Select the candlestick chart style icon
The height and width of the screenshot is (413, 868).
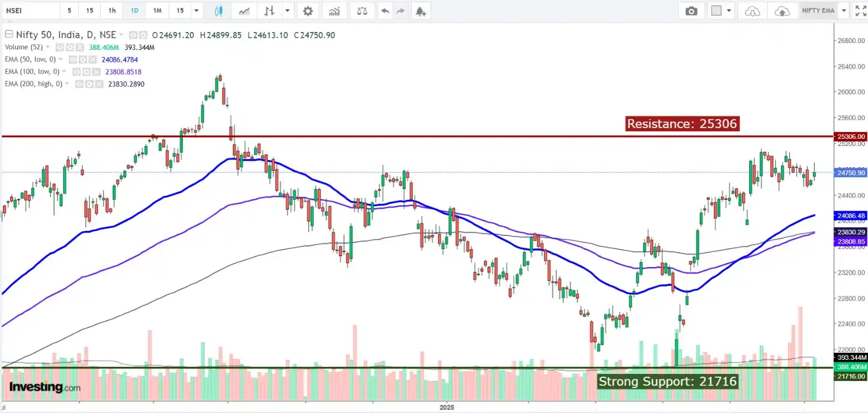(x=219, y=11)
